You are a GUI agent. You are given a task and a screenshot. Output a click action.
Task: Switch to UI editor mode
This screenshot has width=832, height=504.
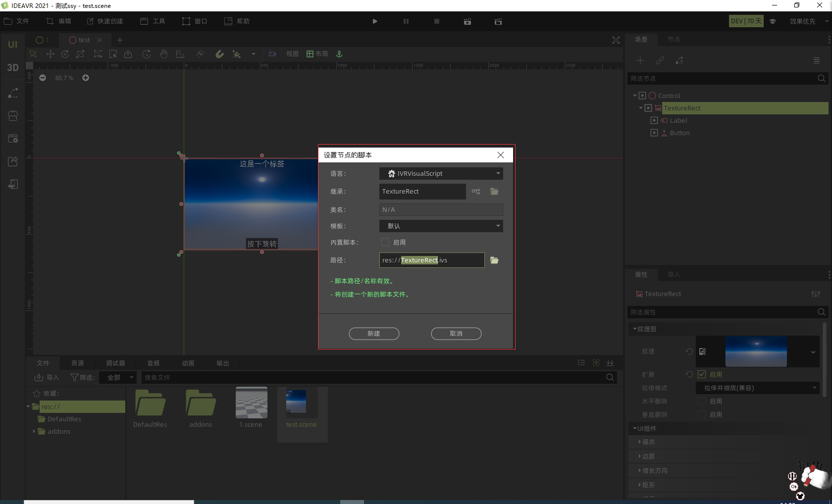13,45
